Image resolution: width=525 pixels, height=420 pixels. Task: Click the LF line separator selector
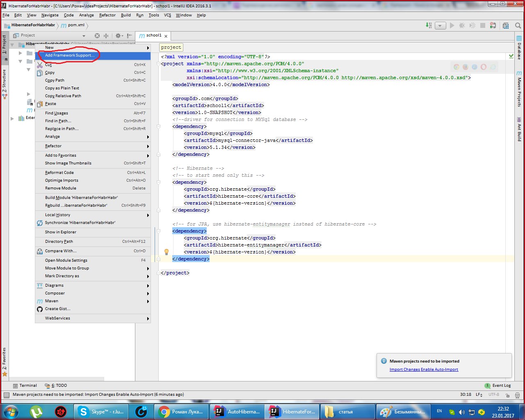(479, 395)
